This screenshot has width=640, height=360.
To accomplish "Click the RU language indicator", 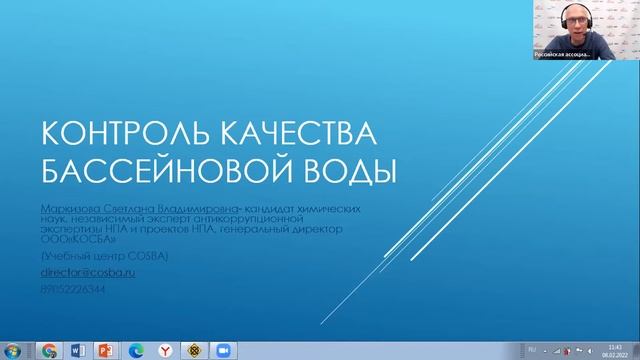I will (x=532, y=350).
